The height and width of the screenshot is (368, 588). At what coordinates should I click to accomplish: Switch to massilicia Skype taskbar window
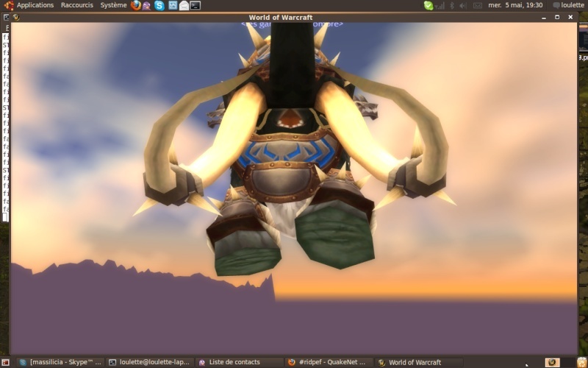tap(60, 362)
